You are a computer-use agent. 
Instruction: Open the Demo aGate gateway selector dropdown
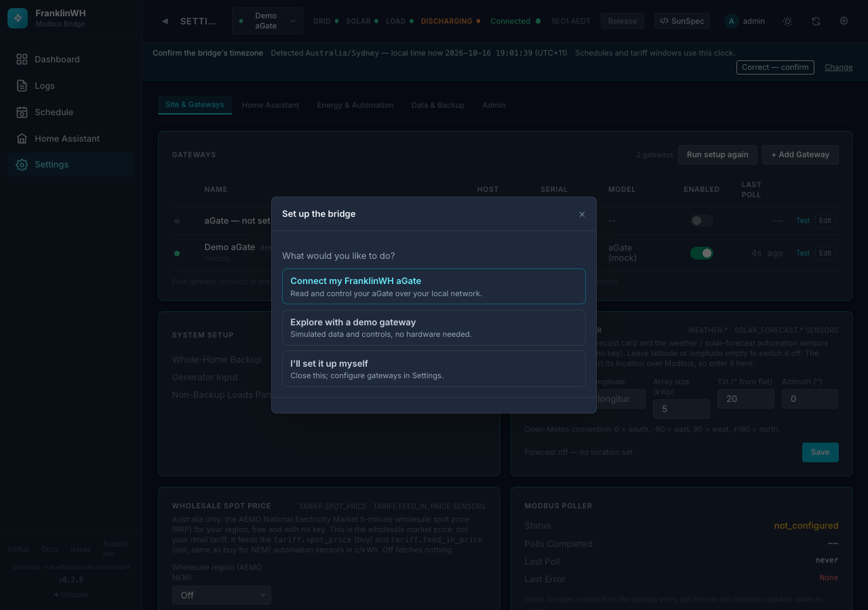(x=267, y=21)
